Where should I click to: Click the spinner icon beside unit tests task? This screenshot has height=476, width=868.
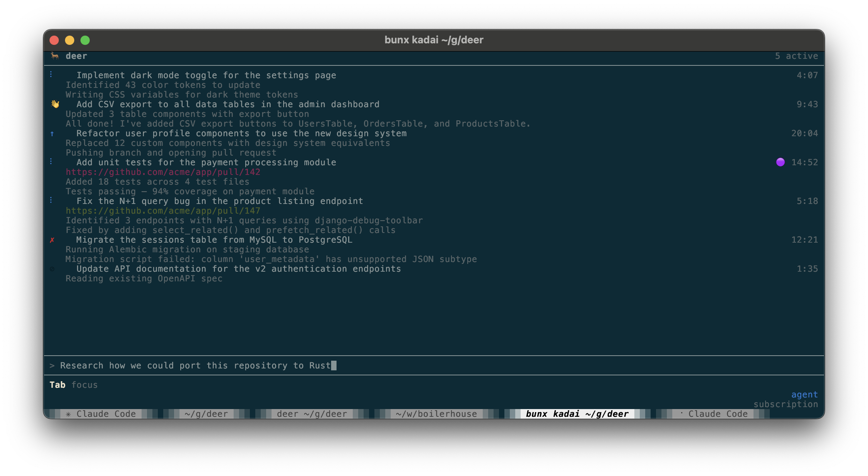(51, 161)
